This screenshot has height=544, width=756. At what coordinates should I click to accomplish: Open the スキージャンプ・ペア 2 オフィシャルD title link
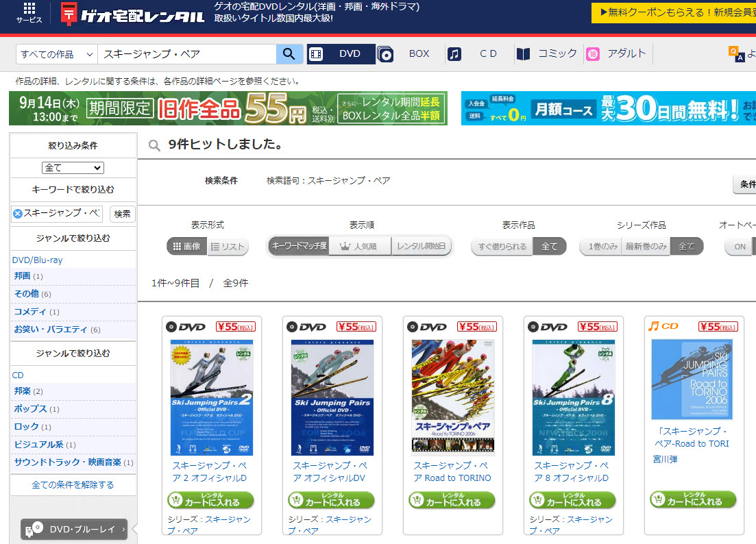coord(209,472)
